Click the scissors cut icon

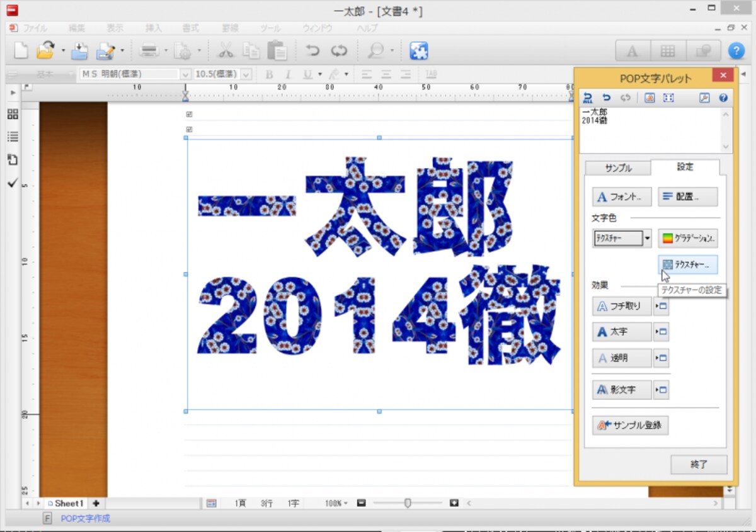coord(226,50)
